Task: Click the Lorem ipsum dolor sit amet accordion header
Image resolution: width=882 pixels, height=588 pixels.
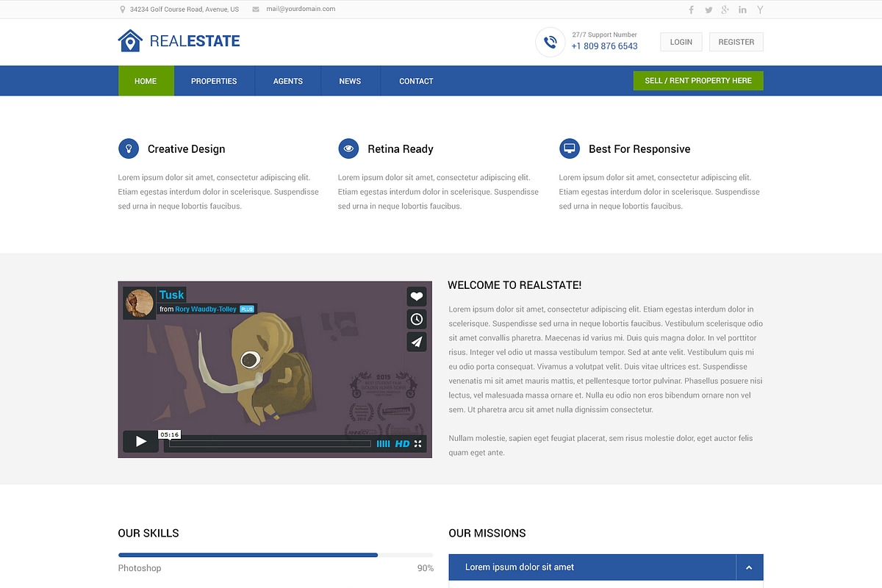Action: point(606,567)
